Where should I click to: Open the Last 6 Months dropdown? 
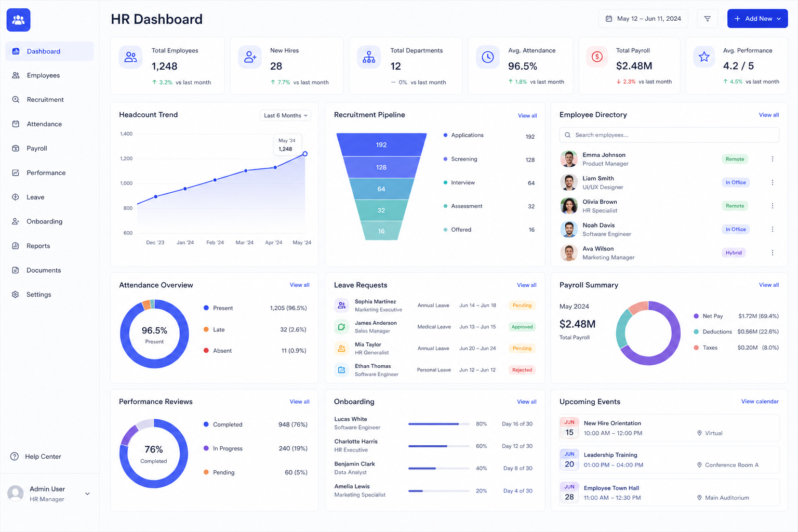(x=285, y=115)
